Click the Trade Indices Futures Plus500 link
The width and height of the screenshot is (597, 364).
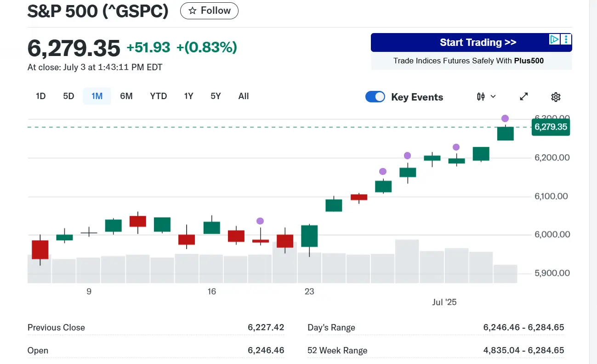coord(468,61)
